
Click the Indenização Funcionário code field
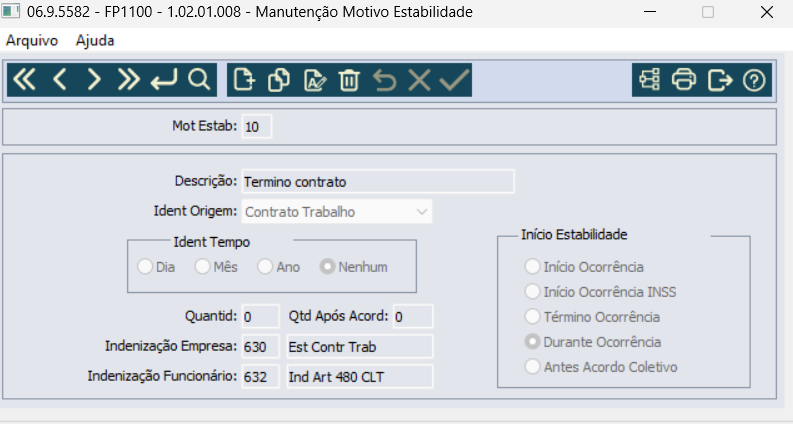260,376
